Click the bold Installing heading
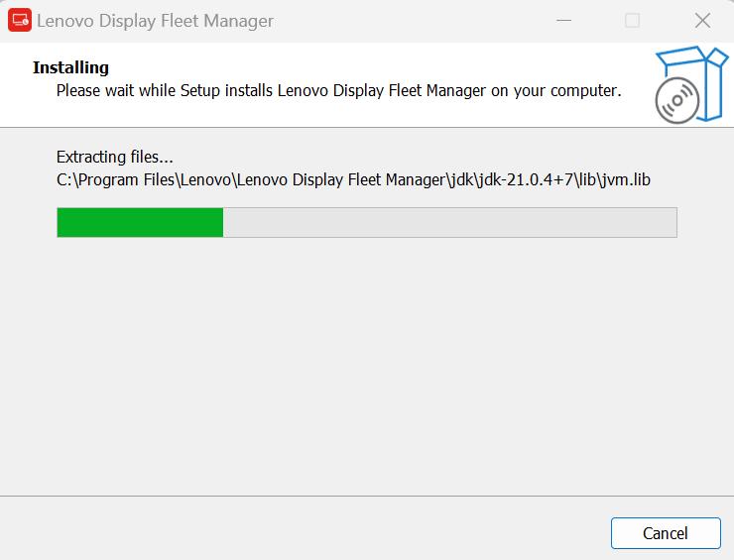The width and height of the screenshot is (734, 560). [x=70, y=67]
